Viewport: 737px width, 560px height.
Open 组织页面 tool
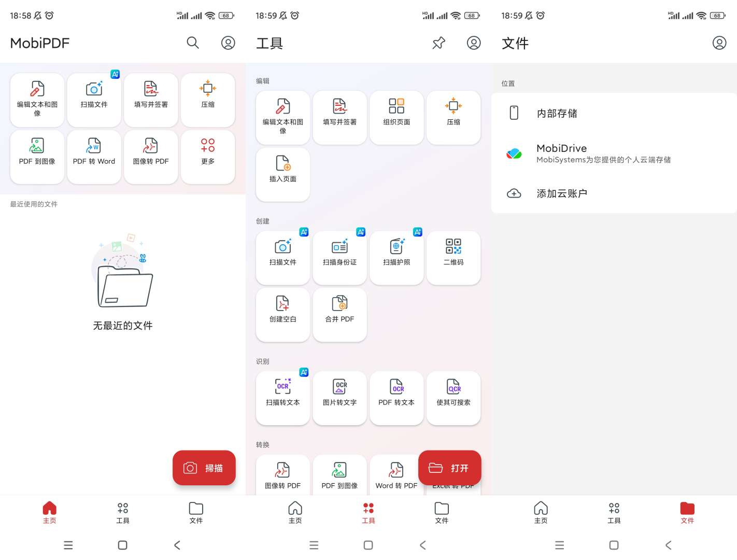coord(396,118)
